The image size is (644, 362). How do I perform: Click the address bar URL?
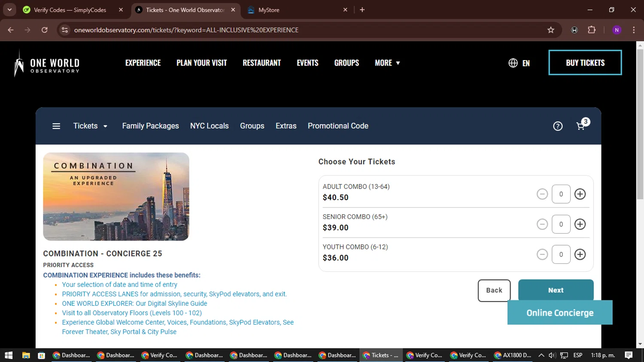click(186, 30)
